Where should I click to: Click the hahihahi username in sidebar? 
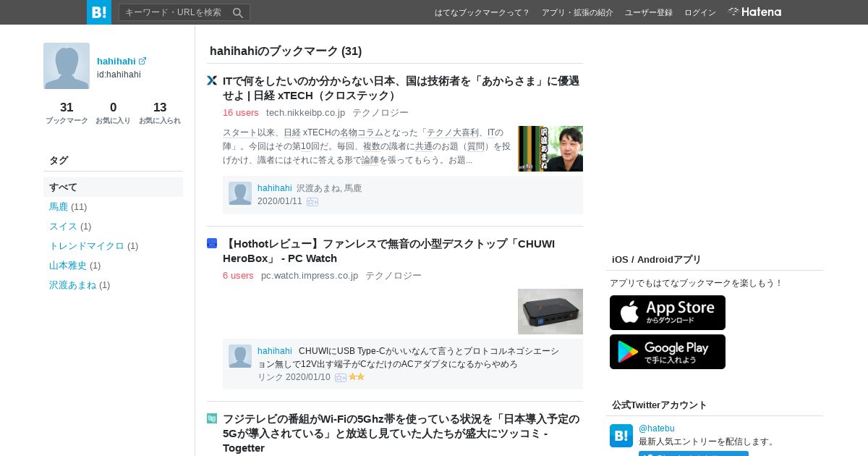click(116, 61)
